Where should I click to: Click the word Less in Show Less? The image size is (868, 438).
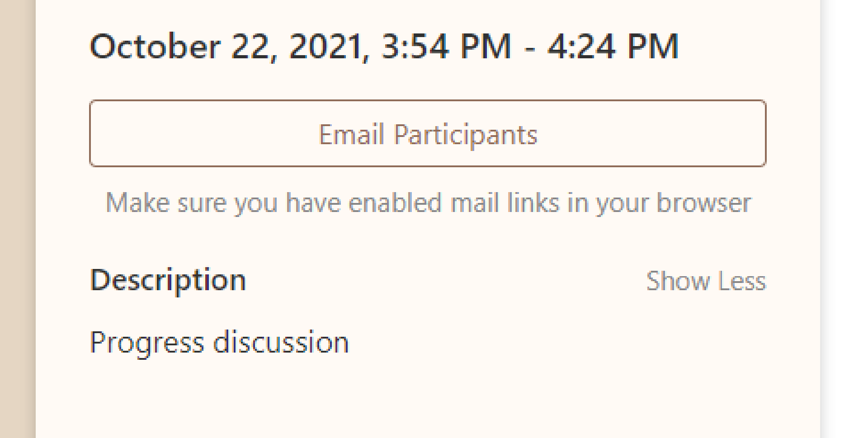tap(742, 281)
